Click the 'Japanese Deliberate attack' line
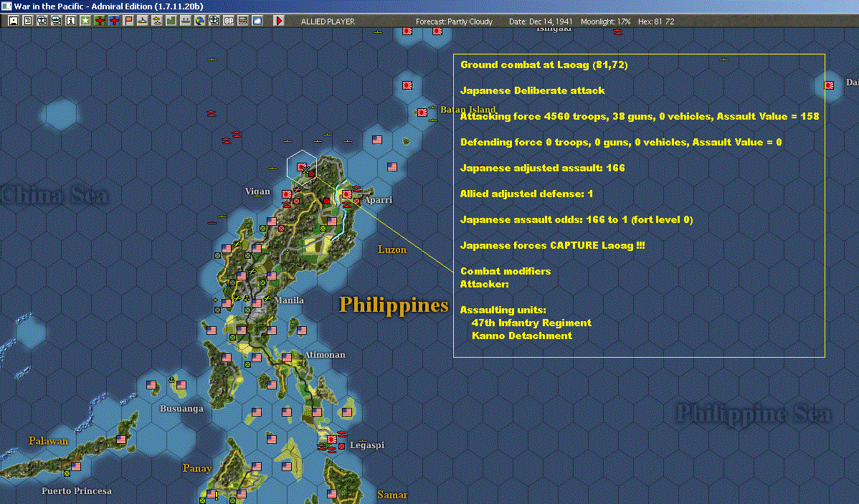 click(x=533, y=90)
